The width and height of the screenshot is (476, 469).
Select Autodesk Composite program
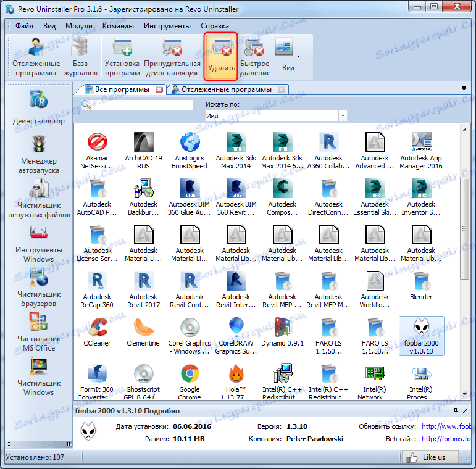coord(282,197)
